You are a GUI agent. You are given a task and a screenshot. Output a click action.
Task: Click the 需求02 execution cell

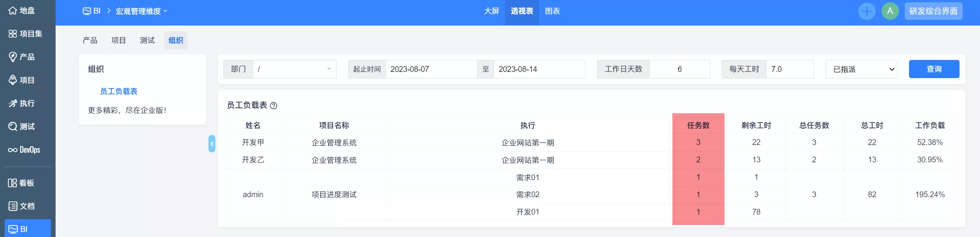528,194
